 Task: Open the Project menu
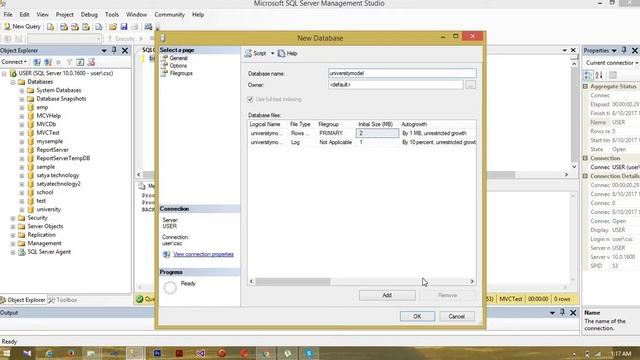coord(64,15)
